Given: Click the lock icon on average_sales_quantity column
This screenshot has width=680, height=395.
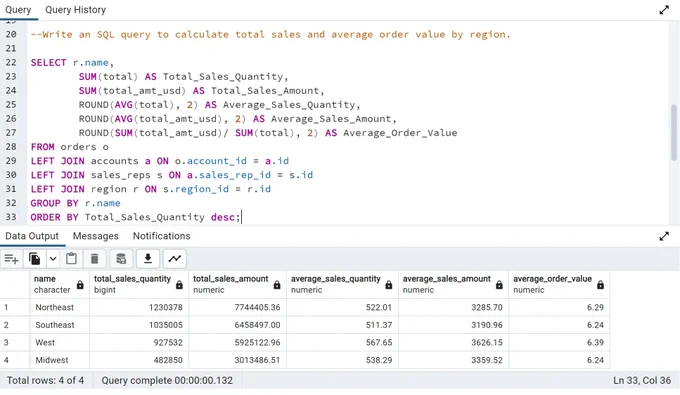Looking at the screenshot, I should [x=389, y=285].
